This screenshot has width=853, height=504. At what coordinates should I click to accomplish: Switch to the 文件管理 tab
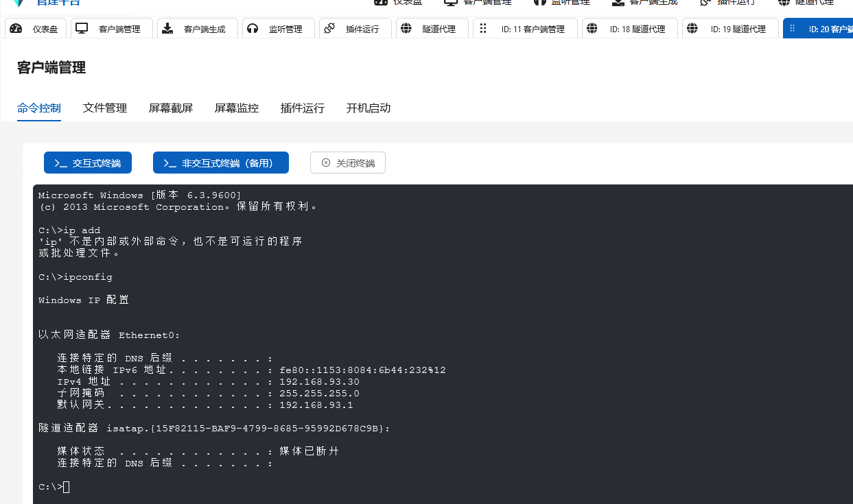tap(104, 108)
